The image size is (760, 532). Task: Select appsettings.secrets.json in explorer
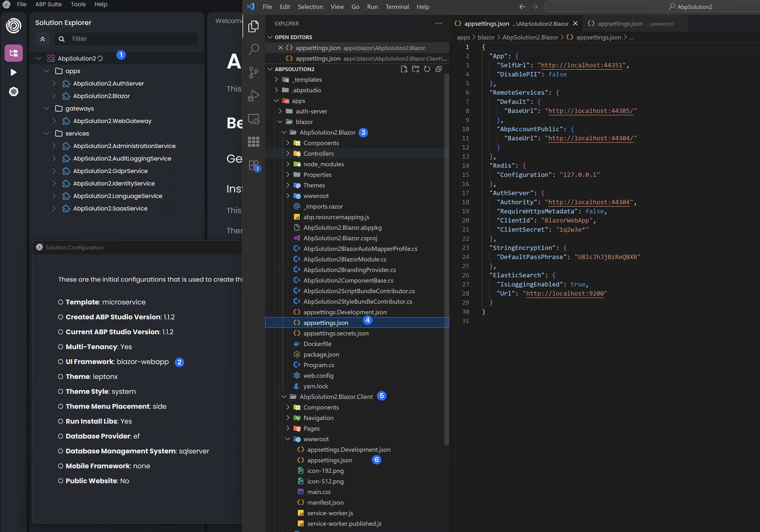(x=336, y=333)
